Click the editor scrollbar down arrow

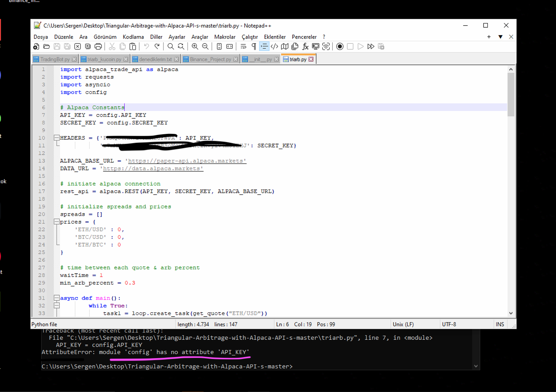coord(511,313)
